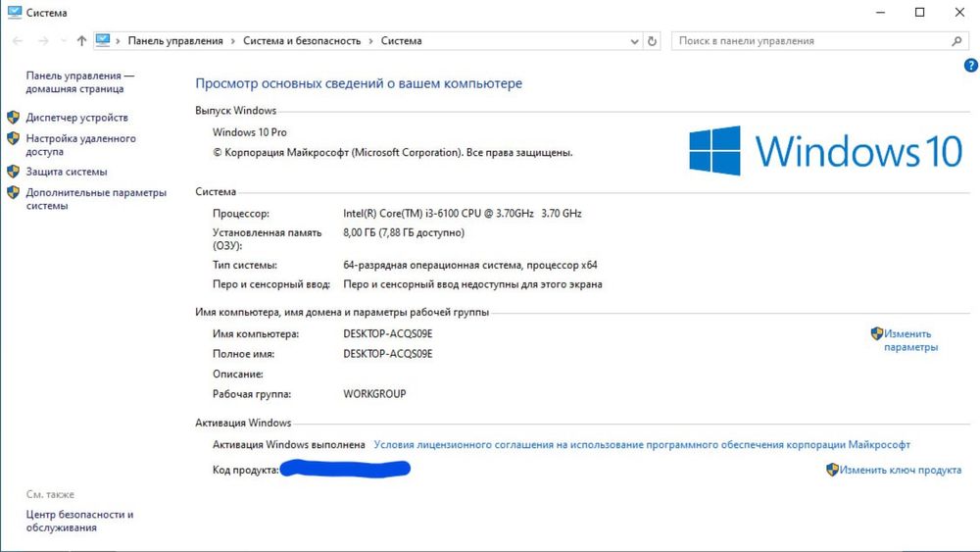
Task: Click 'Изменить параметры' link
Action: 910,340
